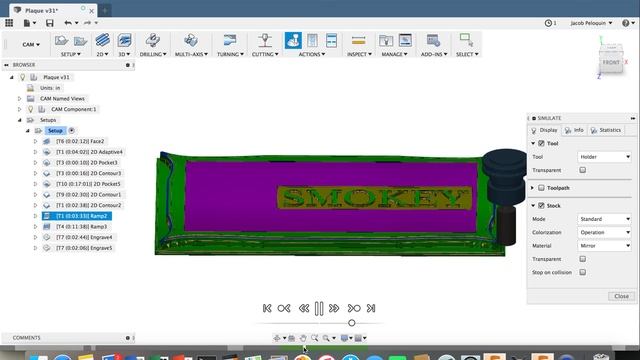Switch to the Info tab
The width and height of the screenshot is (640, 360).
[574, 130]
